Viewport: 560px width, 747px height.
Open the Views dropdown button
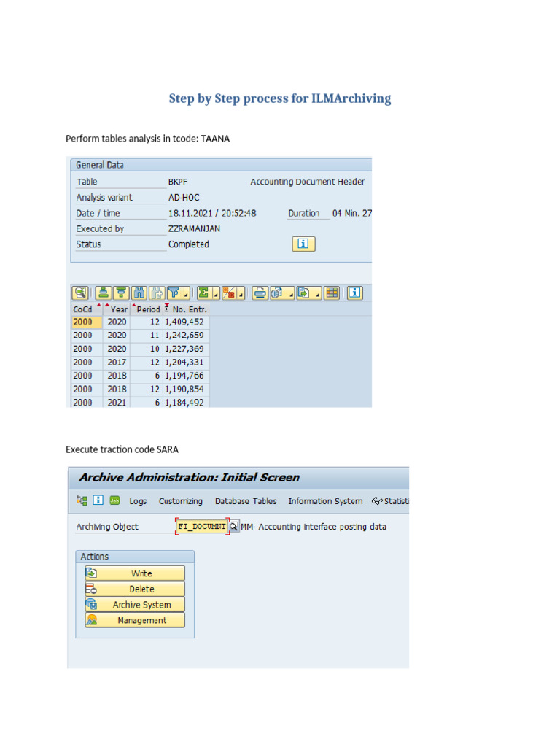point(282,293)
